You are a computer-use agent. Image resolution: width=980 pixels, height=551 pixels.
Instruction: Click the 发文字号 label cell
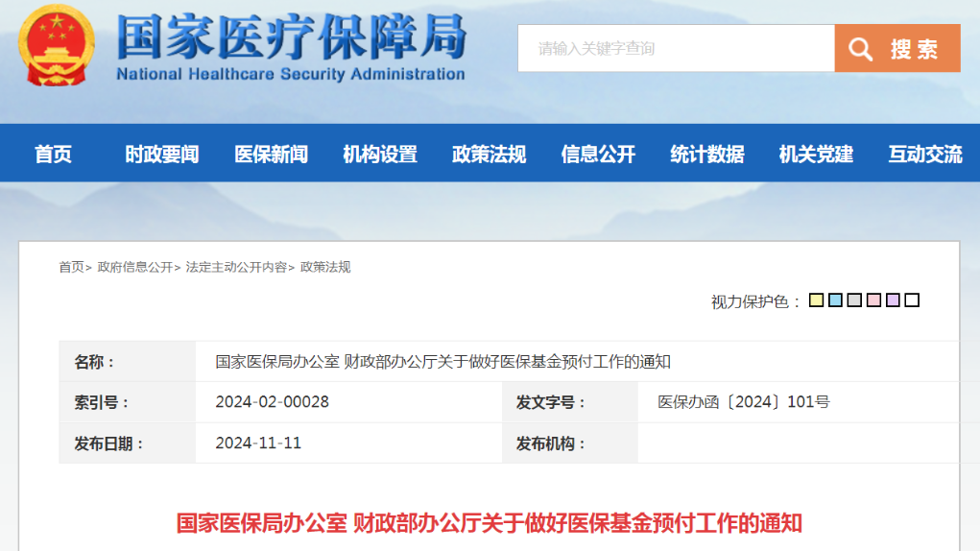point(569,402)
